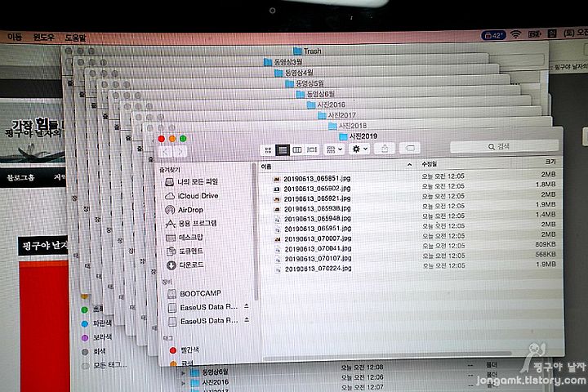Screen dimensions: 588x392
Task: Open 데스크탑 in the sidebar
Action: (185, 238)
